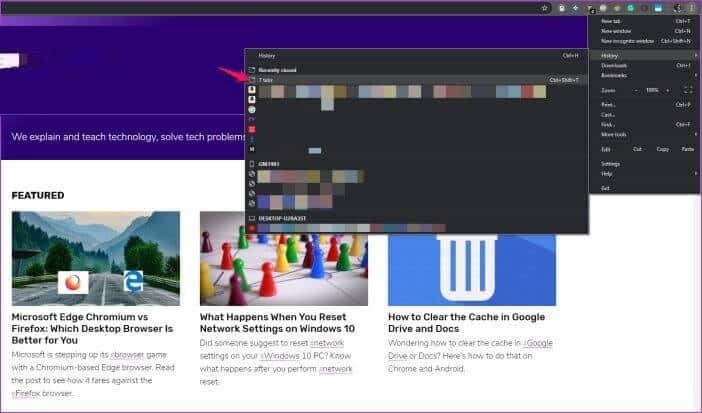Click the light blue square extension icon

[658, 8]
